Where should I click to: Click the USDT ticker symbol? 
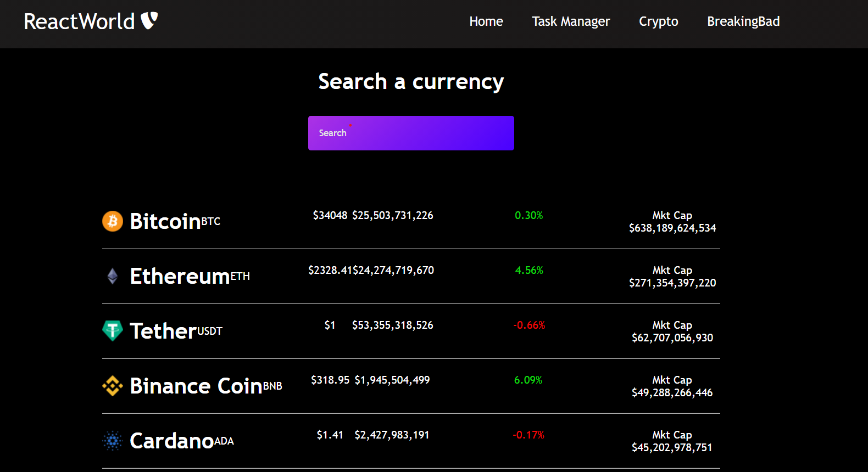(x=210, y=331)
